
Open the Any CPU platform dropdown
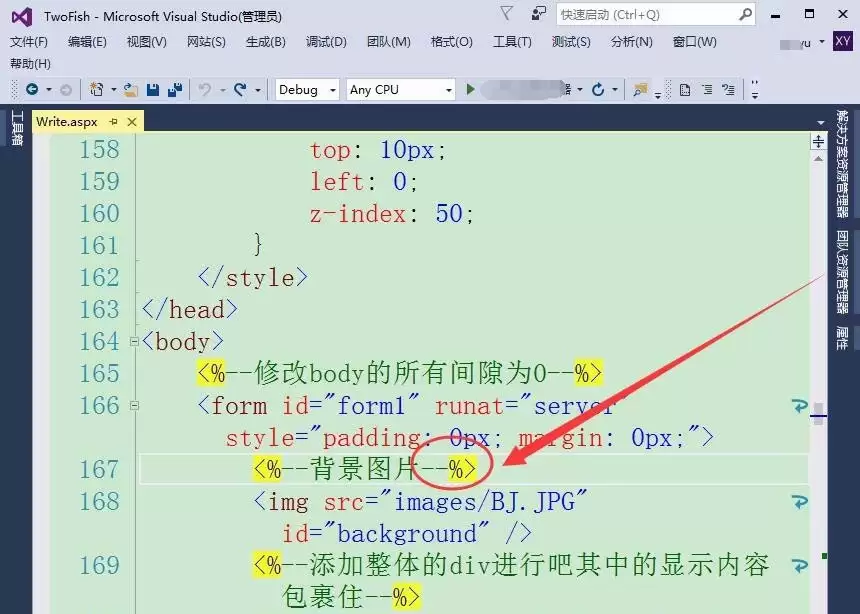coord(400,90)
